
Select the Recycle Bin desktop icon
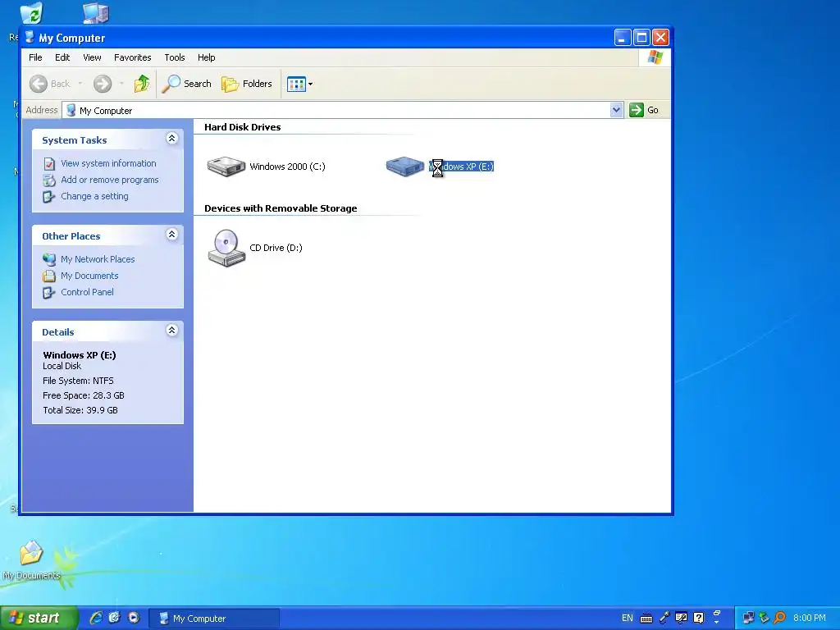click(31, 13)
